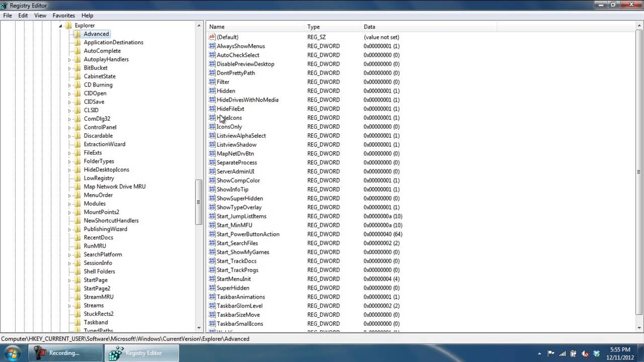This screenshot has height=362, width=644.
Task: Click the folder icon next to LowRegistry
Action: point(77,178)
